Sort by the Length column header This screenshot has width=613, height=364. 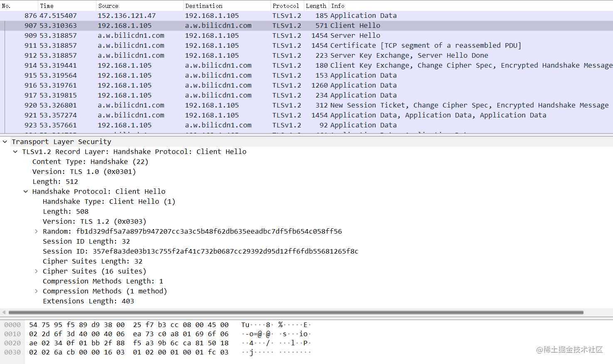[x=316, y=6]
